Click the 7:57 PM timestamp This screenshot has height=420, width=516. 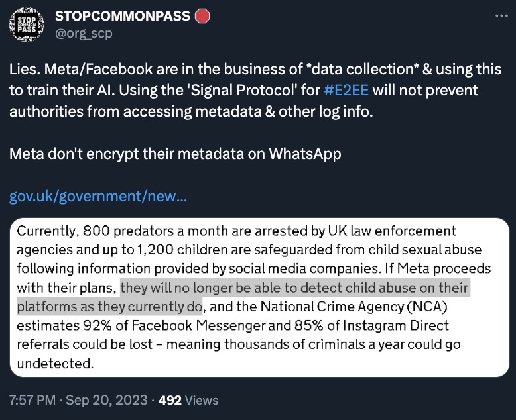[x=32, y=400]
